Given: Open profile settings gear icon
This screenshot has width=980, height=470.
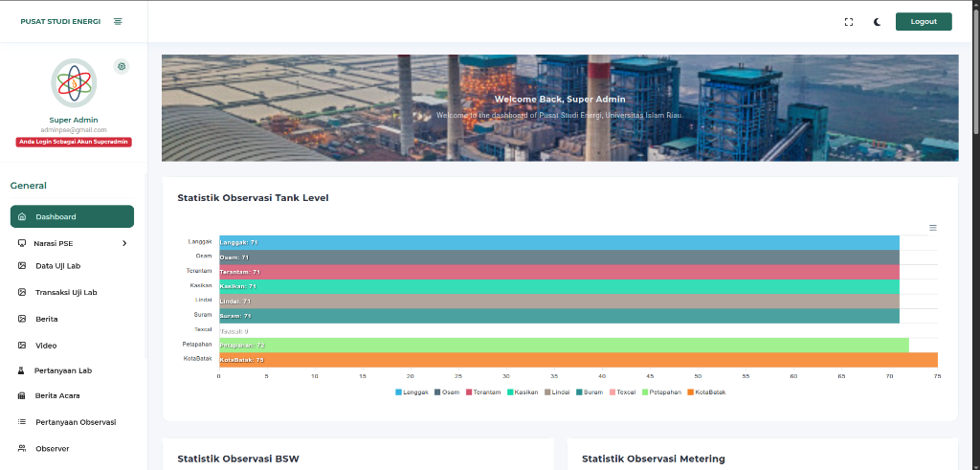Looking at the screenshot, I should (x=122, y=66).
